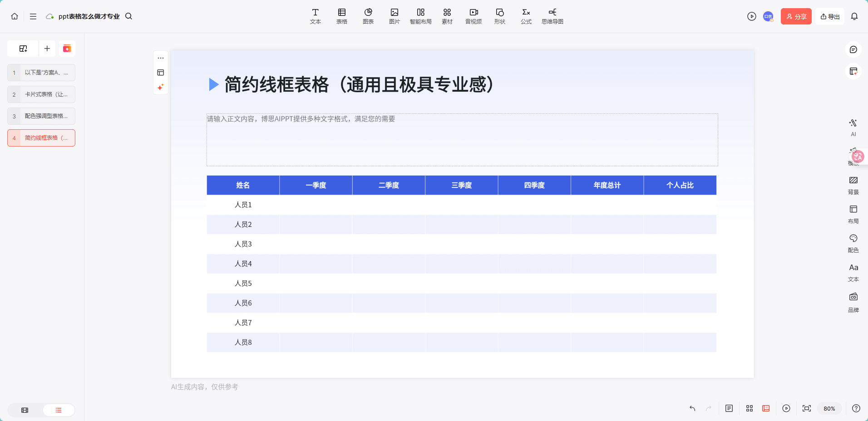
Task: Click the undo arrow at bottom right
Action: coord(692,409)
